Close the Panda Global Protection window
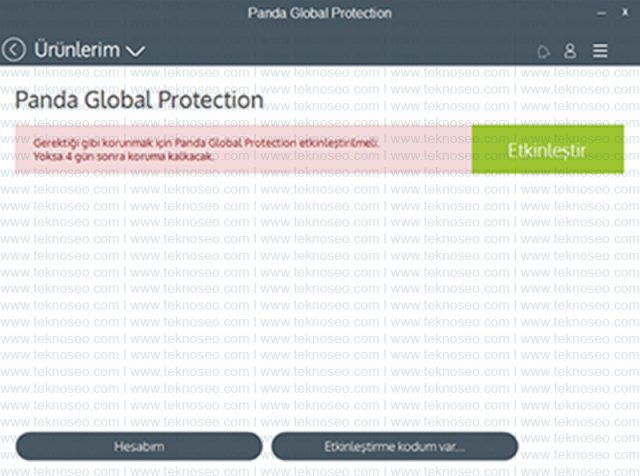Screen dimensions: 640x476 [625, 13]
